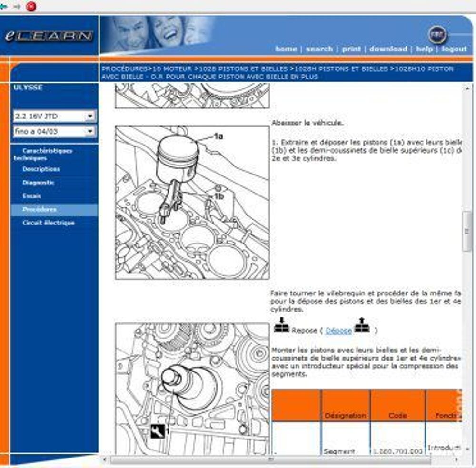
Task: Click the vertical scrollbar thumb
Action: (467, 232)
